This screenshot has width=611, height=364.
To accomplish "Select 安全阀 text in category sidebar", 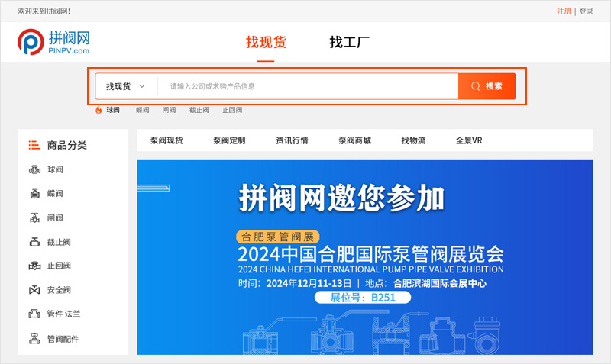I will click(x=59, y=290).
